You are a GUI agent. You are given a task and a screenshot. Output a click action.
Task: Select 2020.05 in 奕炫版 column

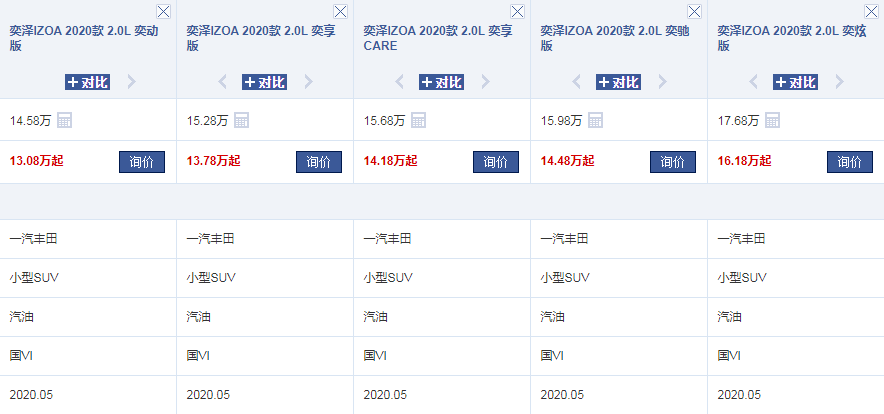pyautogui.click(x=739, y=395)
